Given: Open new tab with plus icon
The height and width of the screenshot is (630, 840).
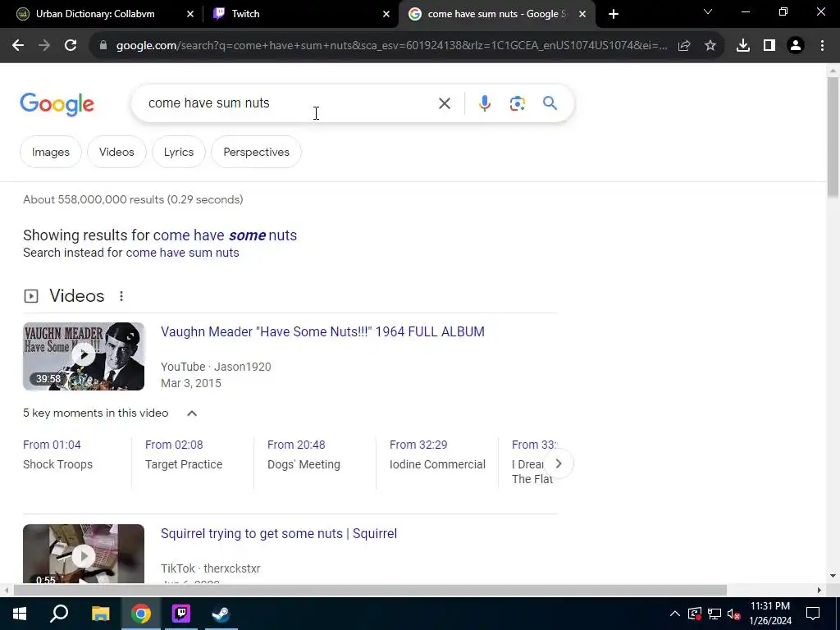Looking at the screenshot, I should (614, 14).
